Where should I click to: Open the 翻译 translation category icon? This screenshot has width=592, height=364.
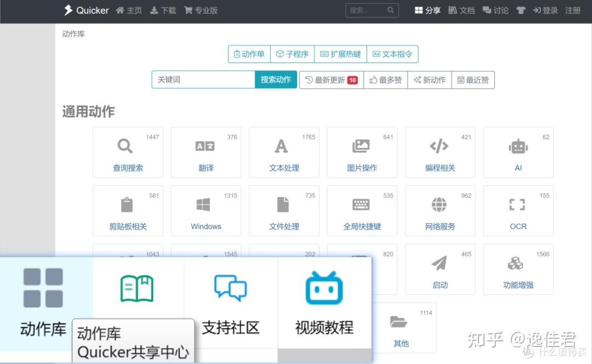205,146
